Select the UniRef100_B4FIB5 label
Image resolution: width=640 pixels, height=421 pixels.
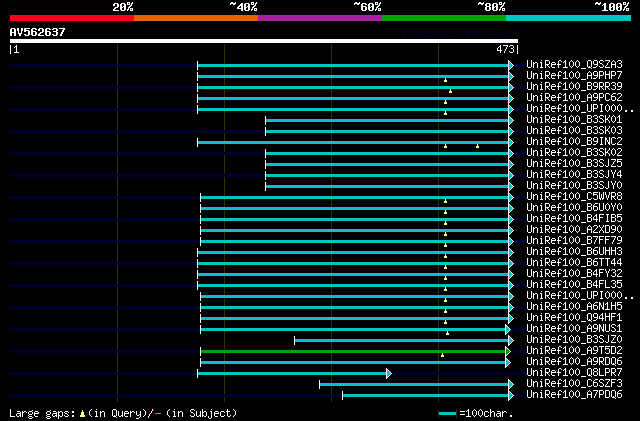point(574,219)
